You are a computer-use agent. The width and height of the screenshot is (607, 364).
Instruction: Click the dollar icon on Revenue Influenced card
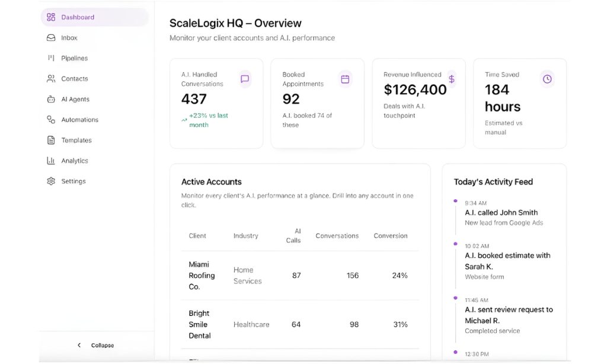point(451,79)
